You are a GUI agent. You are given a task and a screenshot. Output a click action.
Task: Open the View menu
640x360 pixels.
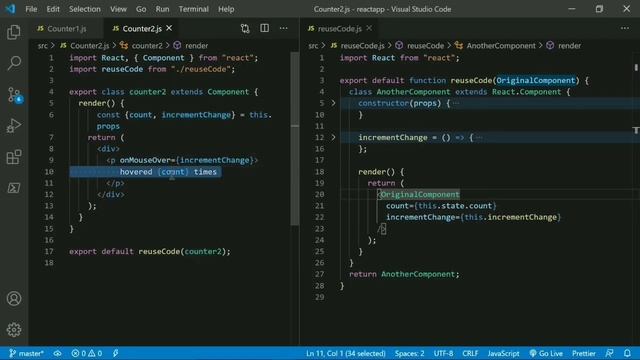pos(118,9)
